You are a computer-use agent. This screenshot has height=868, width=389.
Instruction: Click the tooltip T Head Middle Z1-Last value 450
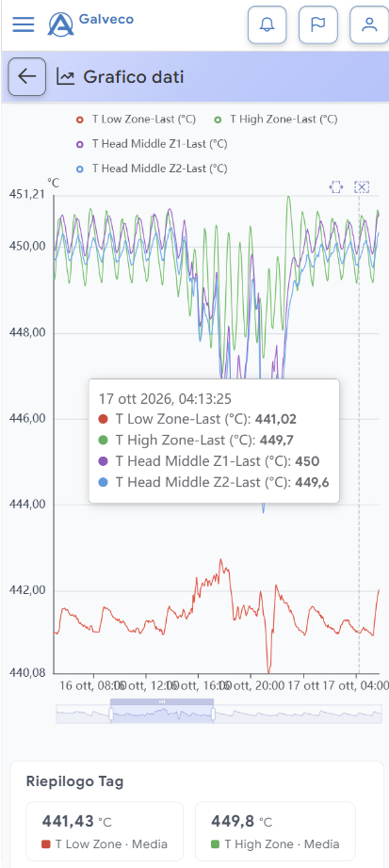308,461
